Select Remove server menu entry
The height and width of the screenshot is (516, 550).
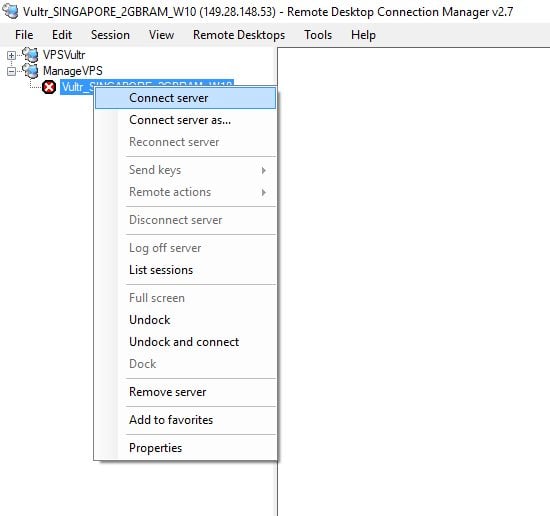[x=185, y=392]
